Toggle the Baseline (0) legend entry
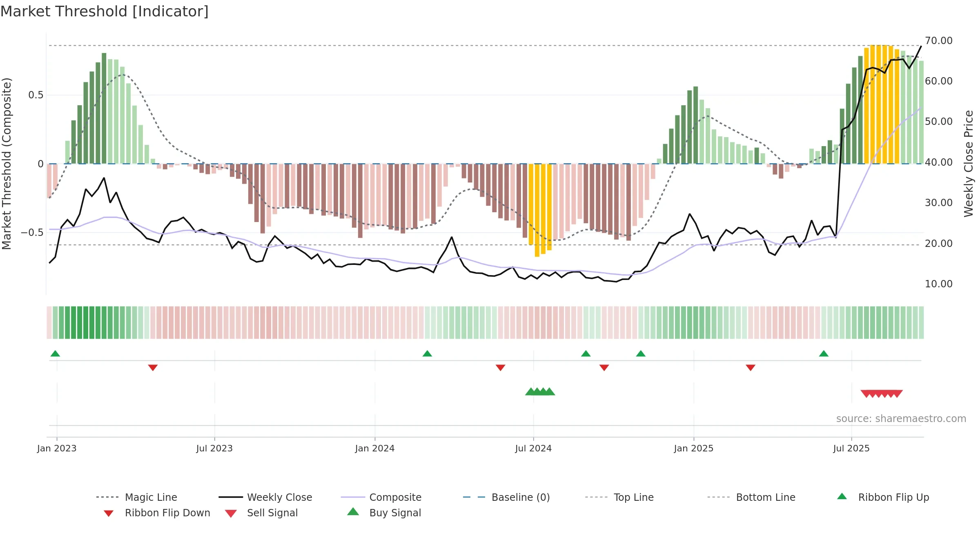Image resolution: width=980 pixels, height=551 pixels. tap(506, 497)
